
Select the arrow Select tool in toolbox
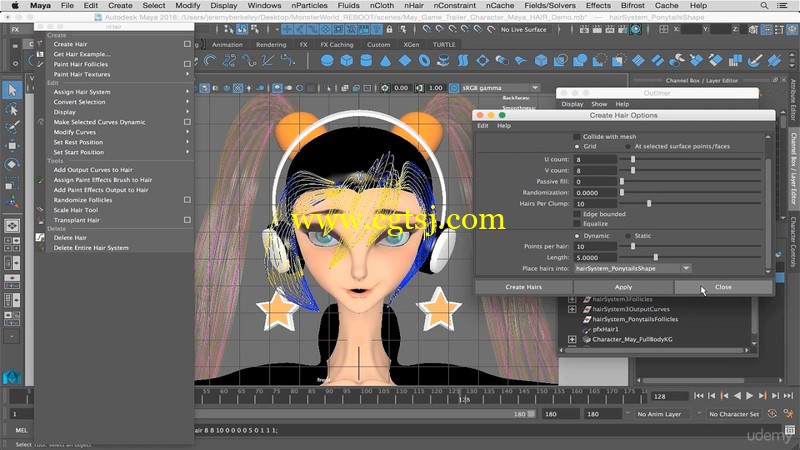pos(12,90)
